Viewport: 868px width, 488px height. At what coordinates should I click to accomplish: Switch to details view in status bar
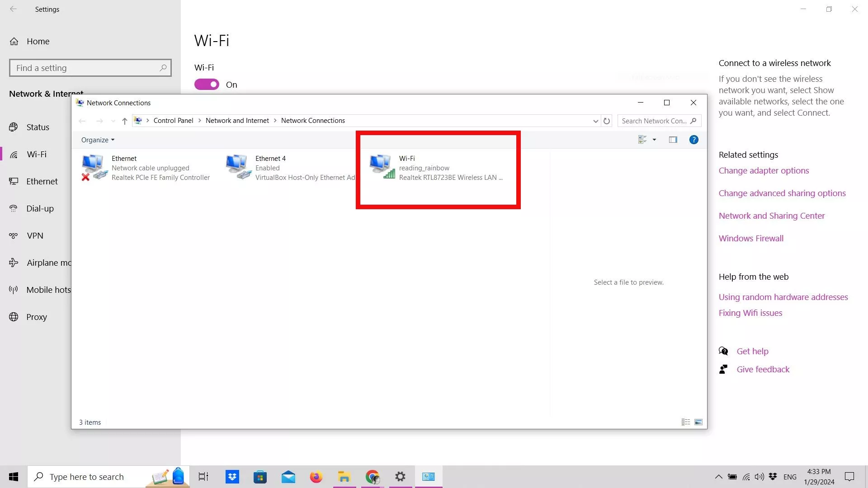click(685, 422)
